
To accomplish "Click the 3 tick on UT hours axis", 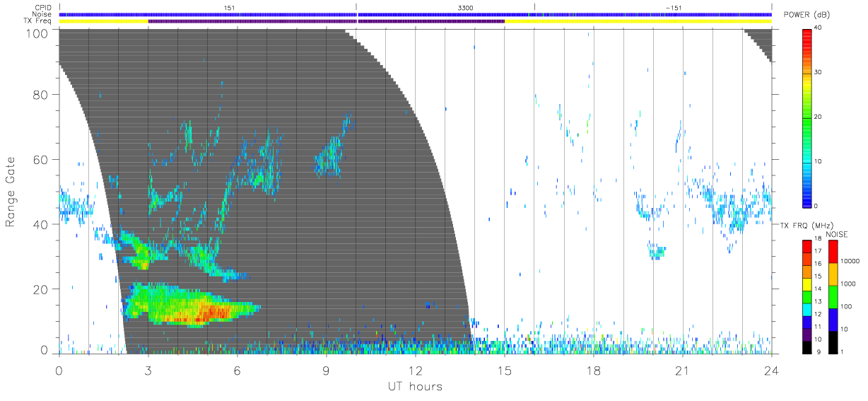I will pyautogui.click(x=148, y=370).
